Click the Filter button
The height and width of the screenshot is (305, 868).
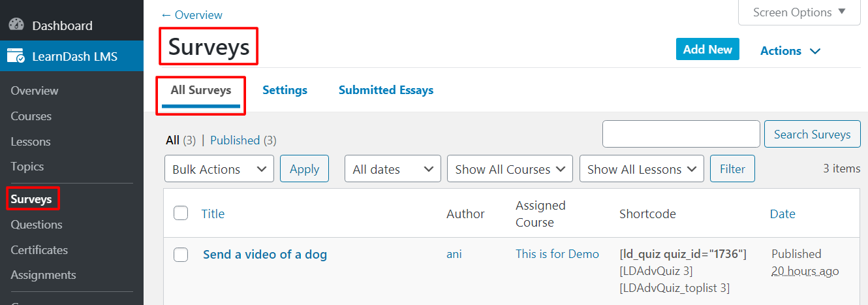[x=732, y=169]
